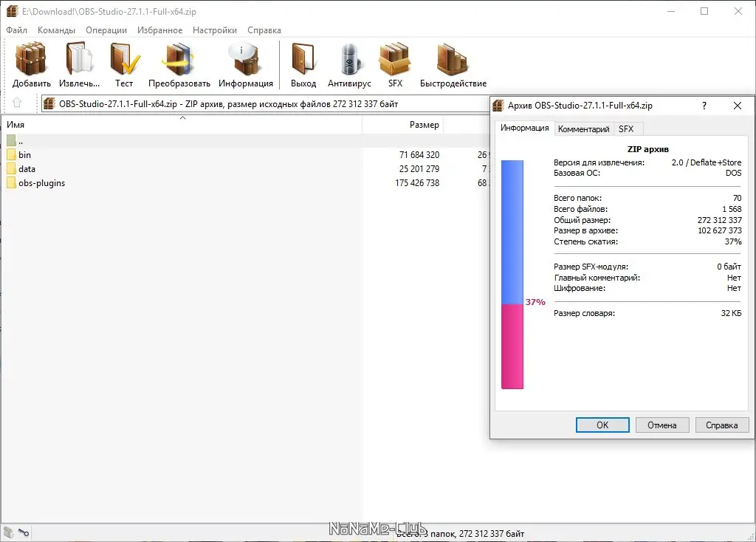Open the Избранное menu
The height and width of the screenshot is (542, 756).
159,30
